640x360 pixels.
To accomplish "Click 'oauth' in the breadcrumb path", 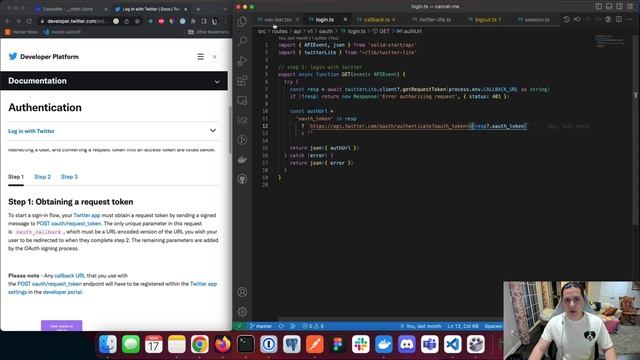I will click(326, 31).
